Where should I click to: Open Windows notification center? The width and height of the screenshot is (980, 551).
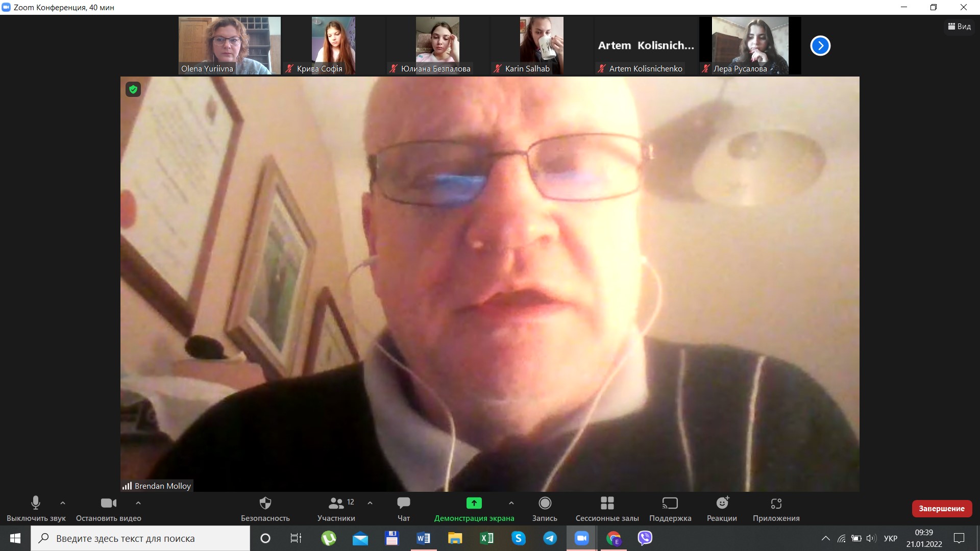959,538
